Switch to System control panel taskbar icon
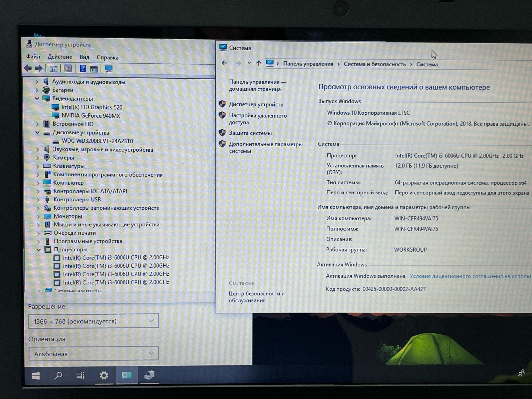The height and width of the screenshot is (399, 532). (127, 375)
